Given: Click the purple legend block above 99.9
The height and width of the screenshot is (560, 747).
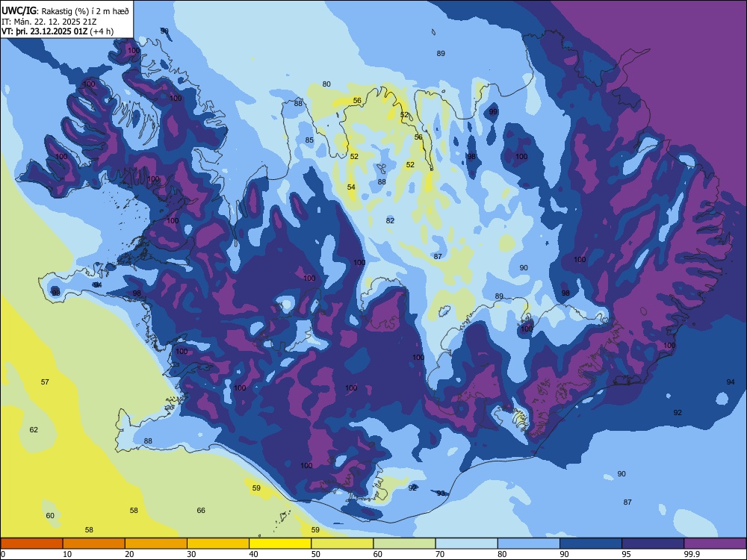Looking at the screenshot, I should 715,544.
